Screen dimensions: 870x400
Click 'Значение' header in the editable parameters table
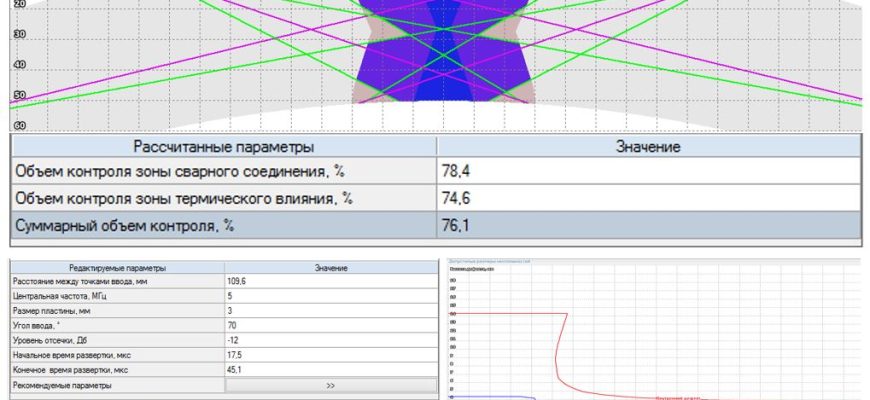click(x=331, y=268)
